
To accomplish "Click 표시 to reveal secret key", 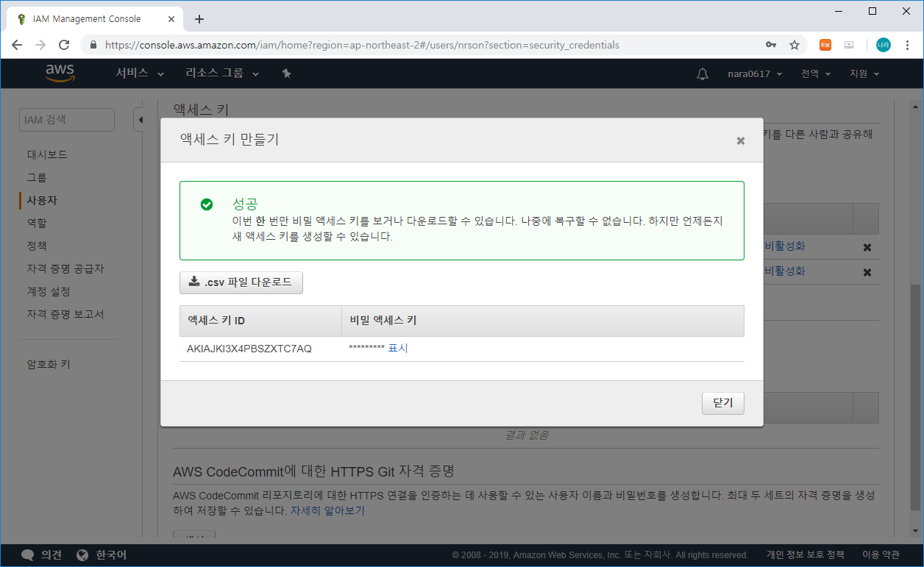I will click(398, 349).
